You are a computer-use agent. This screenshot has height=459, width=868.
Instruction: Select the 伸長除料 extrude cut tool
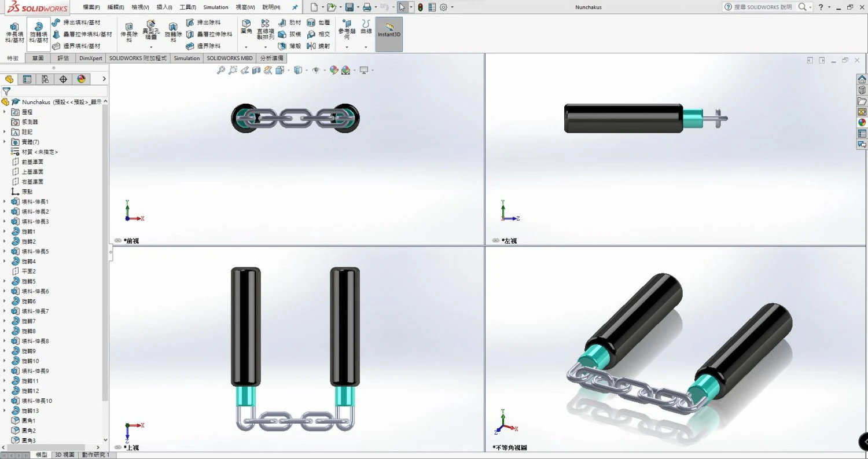pyautogui.click(x=129, y=32)
